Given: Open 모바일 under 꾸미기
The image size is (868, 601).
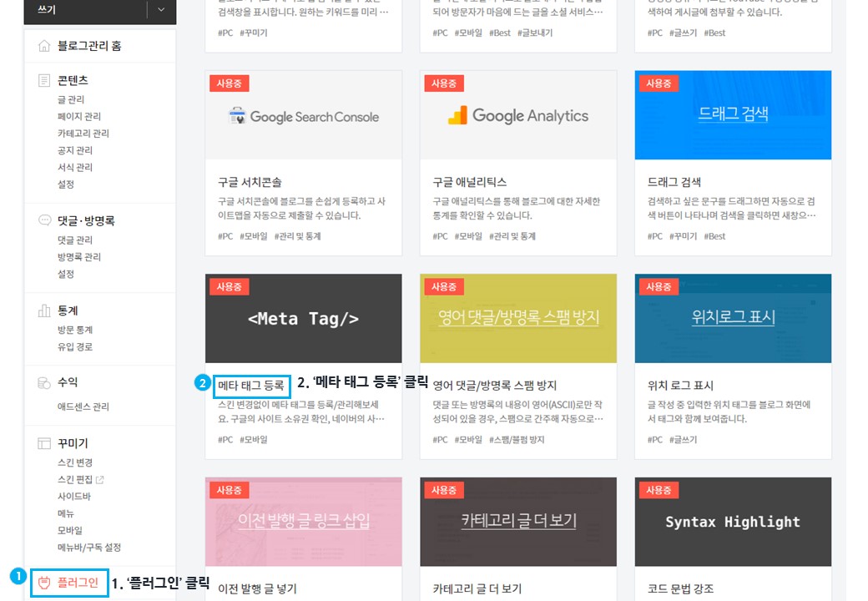Looking at the screenshot, I should 70,530.
